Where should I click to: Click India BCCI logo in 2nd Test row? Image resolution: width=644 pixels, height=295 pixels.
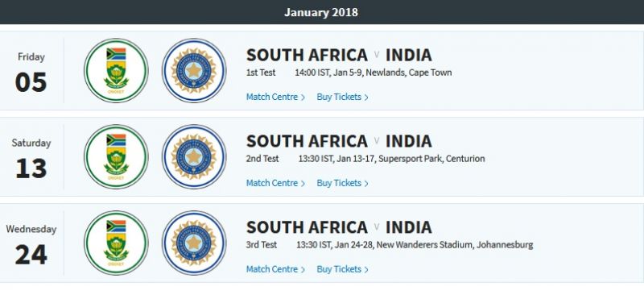194,156
